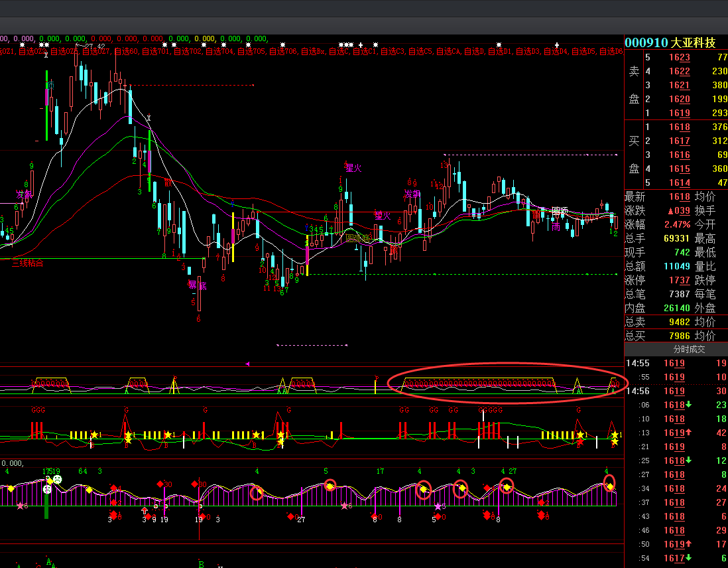Select the 自选D3 watchlist label
The width and height of the screenshot is (728, 568).
527,51
